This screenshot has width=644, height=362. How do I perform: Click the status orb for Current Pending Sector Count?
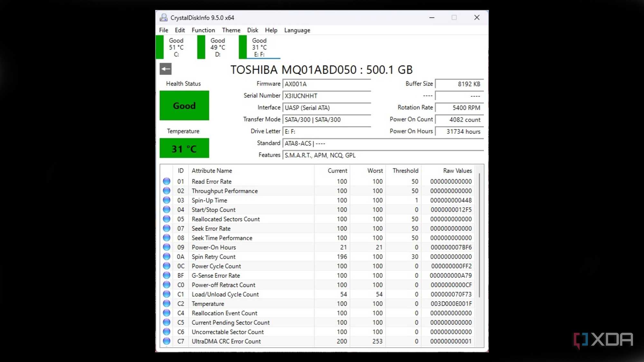coord(166,322)
